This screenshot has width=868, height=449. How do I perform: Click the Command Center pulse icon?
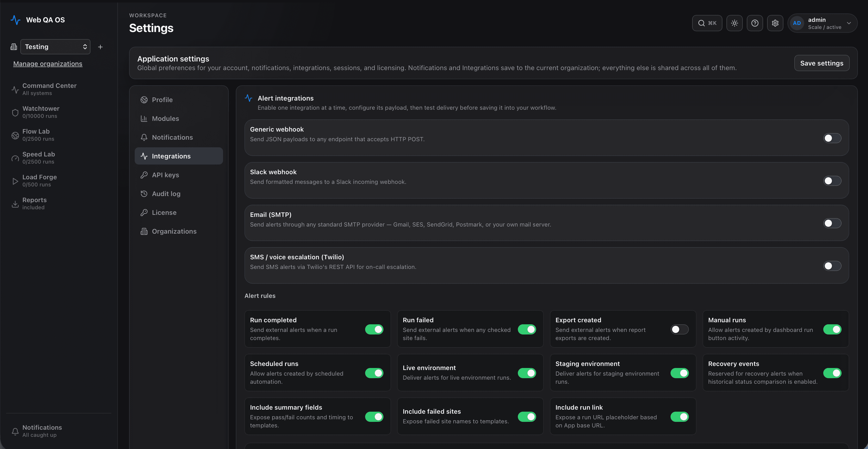15,90
